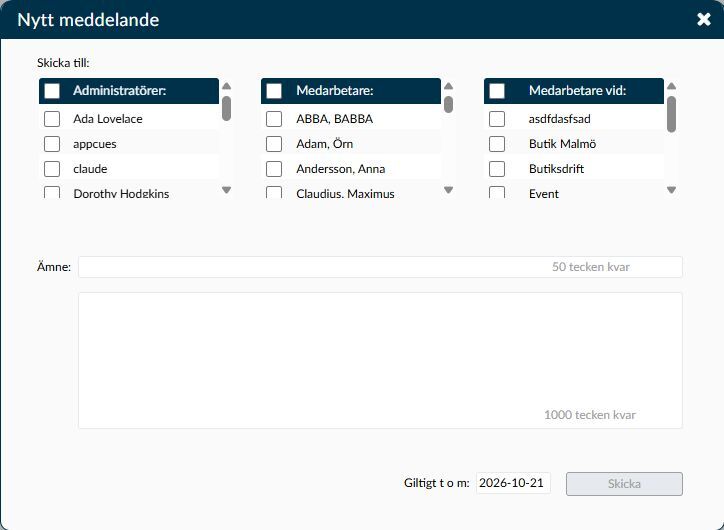Image resolution: width=724 pixels, height=530 pixels.
Task: Click Medarbetare vid list scroll down arrow
Action: [671, 190]
